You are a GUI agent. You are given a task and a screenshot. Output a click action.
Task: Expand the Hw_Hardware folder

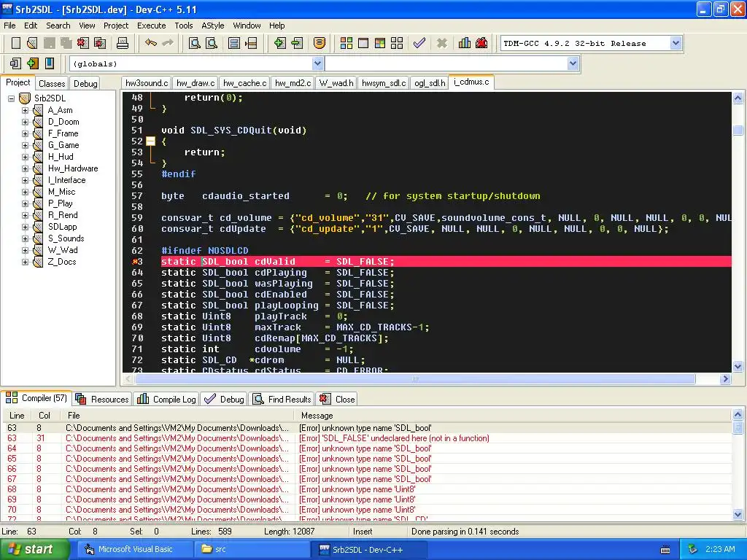26,168
